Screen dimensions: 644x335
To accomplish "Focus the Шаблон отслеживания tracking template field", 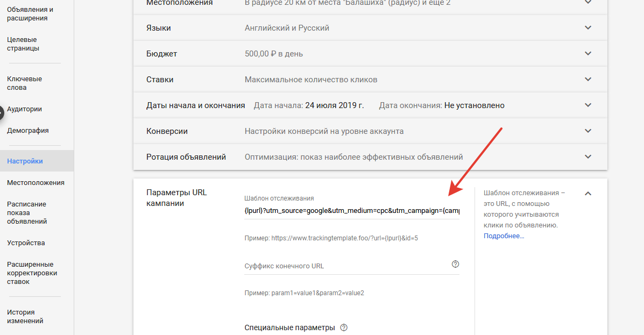I will (351, 211).
